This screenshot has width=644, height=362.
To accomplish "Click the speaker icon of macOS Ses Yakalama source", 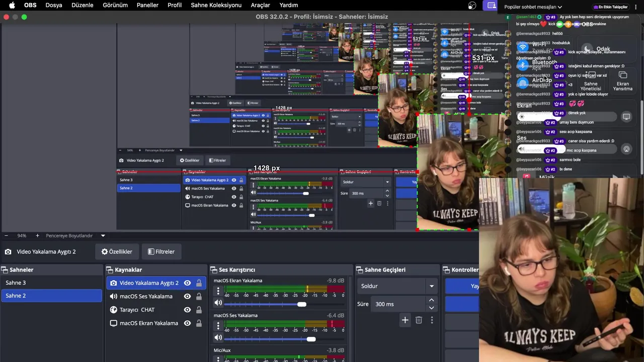I will [113, 297].
